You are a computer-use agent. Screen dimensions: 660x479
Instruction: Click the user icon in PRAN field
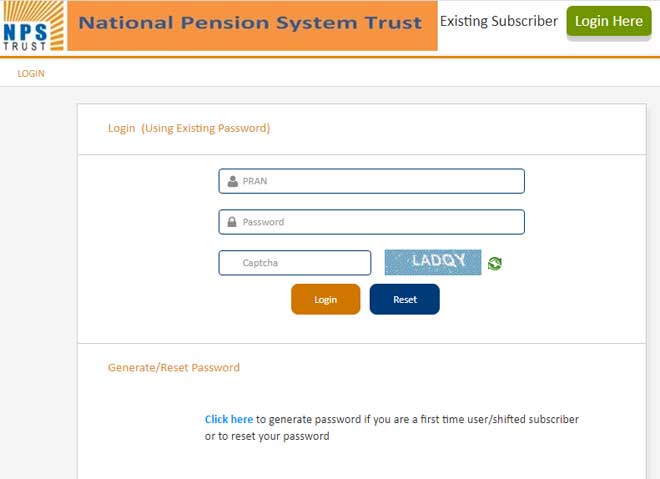pyautogui.click(x=232, y=182)
